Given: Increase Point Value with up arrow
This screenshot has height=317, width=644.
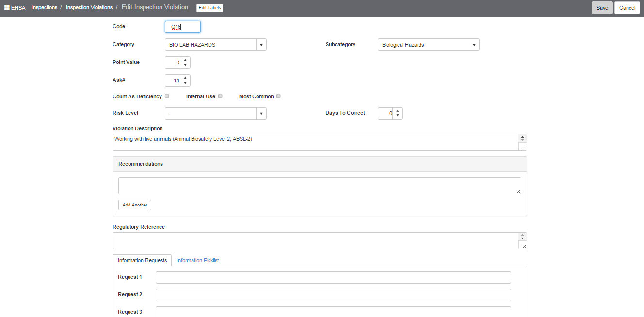Looking at the screenshot, I should point(185,60).
